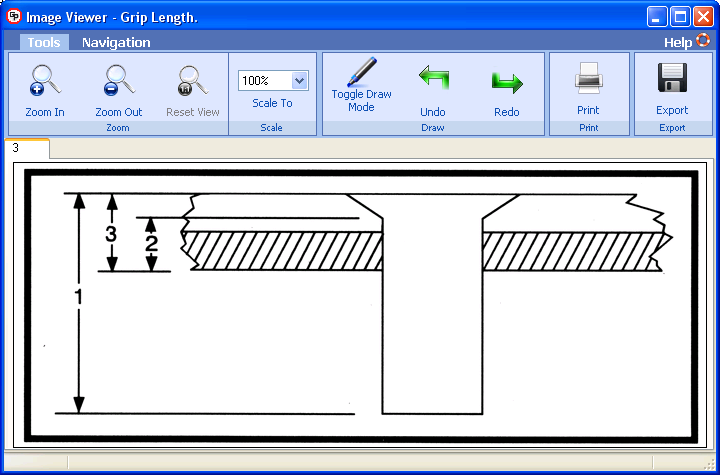The image size is (720, 475).
Task: Open the Tools ribbon tab
Action: click(x=44, y=42)
